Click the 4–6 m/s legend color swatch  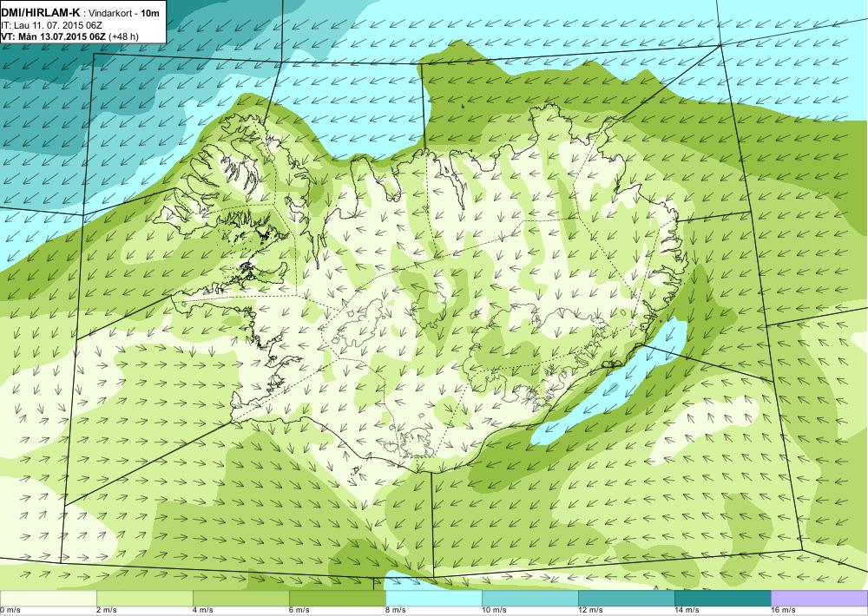[x=240, y=599]
